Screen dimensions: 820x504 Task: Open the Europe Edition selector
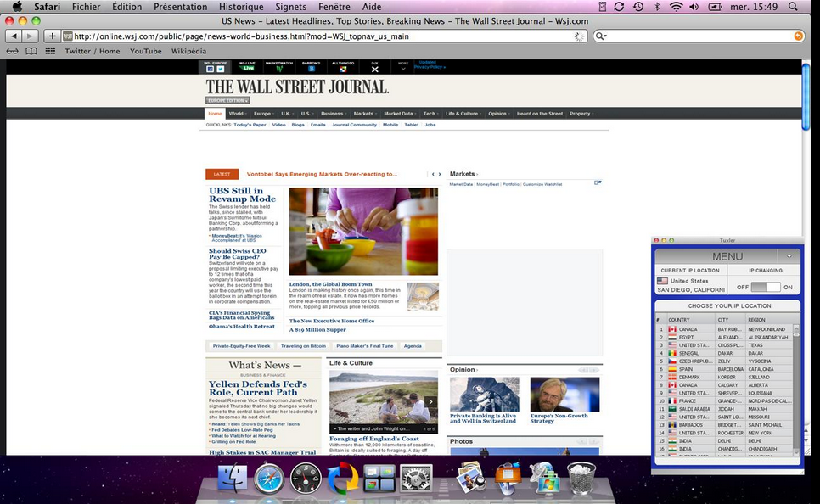[227, 100]
